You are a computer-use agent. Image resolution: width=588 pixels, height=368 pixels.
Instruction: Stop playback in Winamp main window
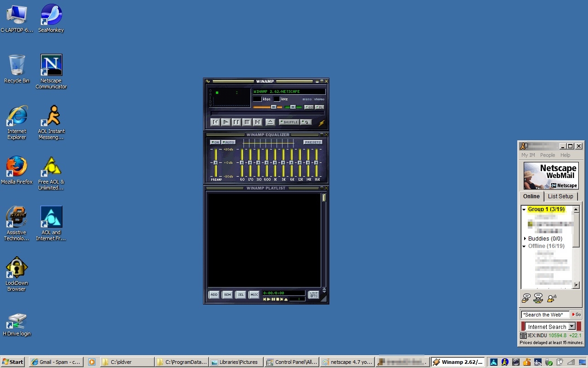point(247,122)
